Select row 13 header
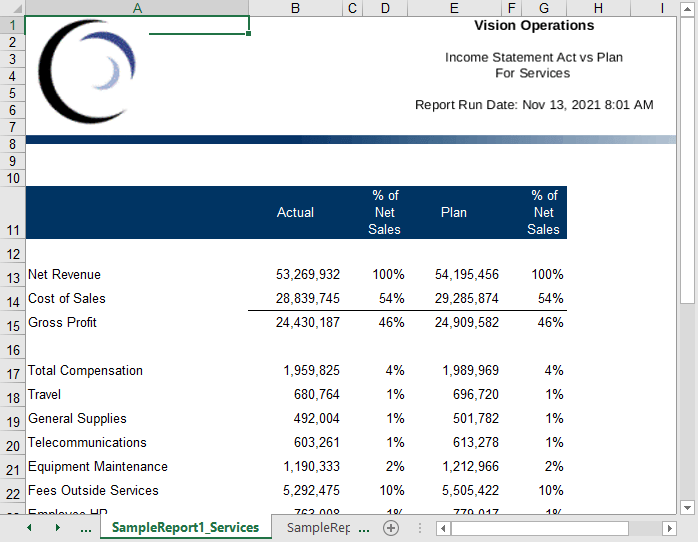 12,276
